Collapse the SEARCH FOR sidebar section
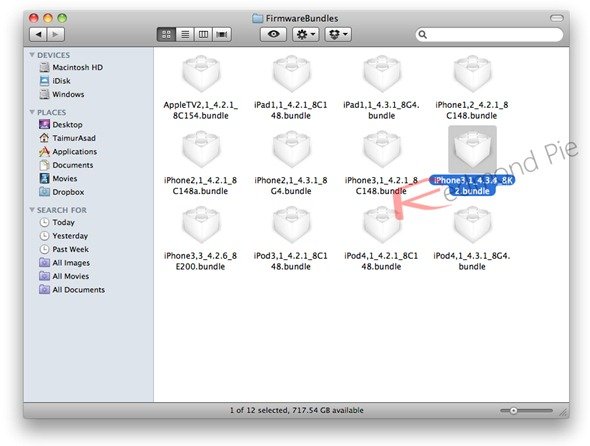The image size is (590, 446). (32, 210)
